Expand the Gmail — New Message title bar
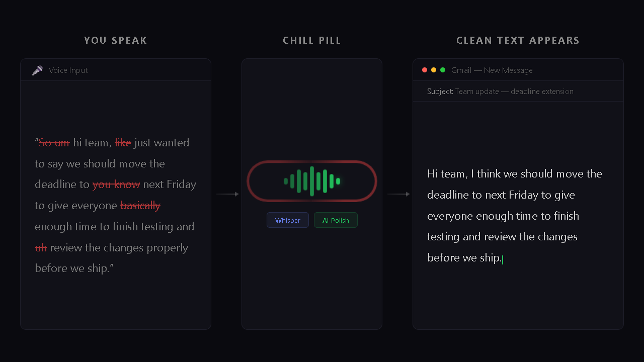 pyautogui.click(x=518, y=70)
